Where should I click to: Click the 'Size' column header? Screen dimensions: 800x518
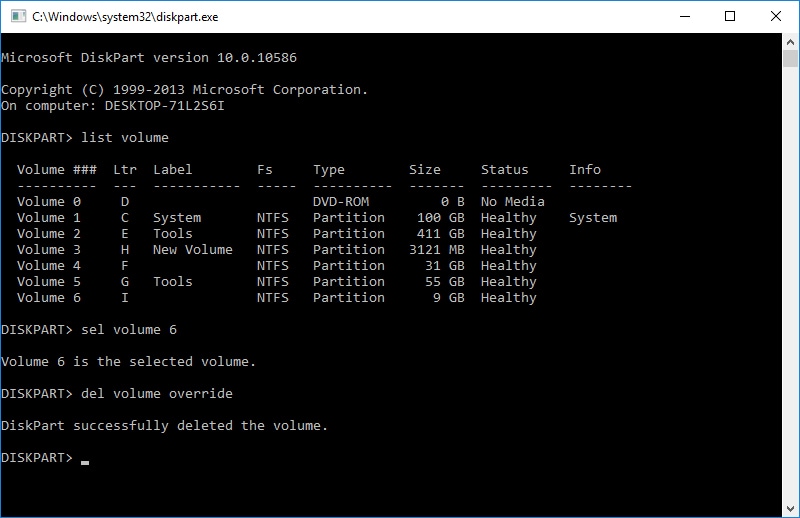pyautogui.click(x=425, y=170)
